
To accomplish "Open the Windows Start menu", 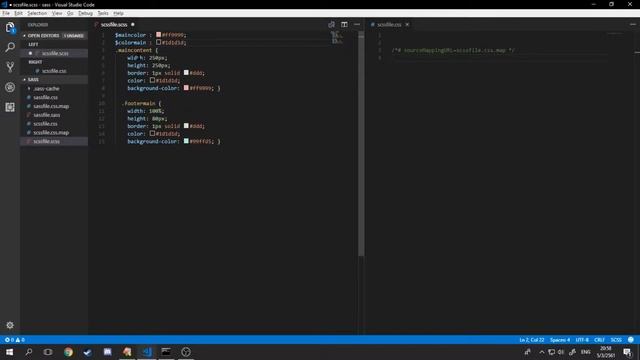I will 9,352.
